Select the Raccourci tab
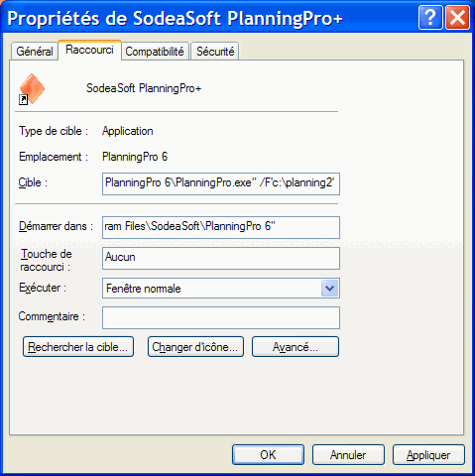 (x=89, y=50)
